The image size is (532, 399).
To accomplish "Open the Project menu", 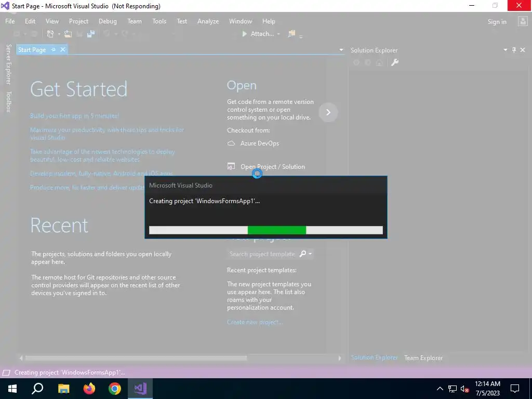I will (78, 21).
